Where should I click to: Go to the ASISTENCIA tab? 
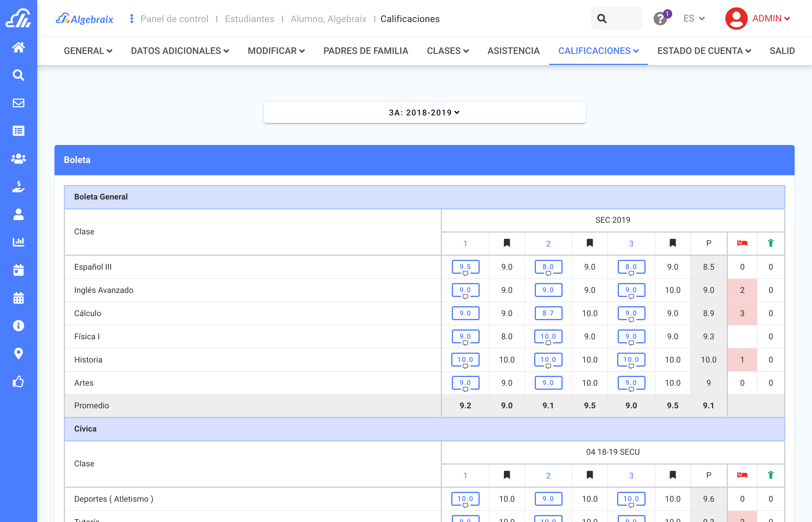(x=513, y=51)
